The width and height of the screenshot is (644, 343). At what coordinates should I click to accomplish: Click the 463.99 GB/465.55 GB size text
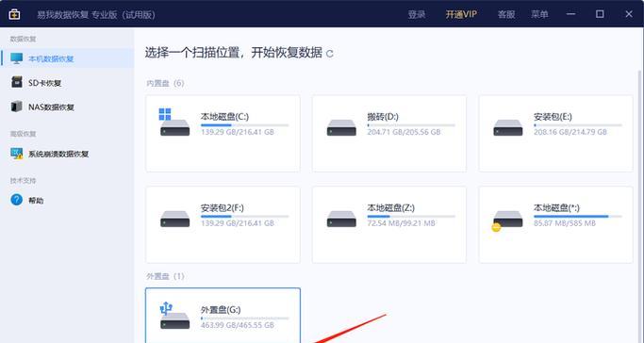coord(237,325)
